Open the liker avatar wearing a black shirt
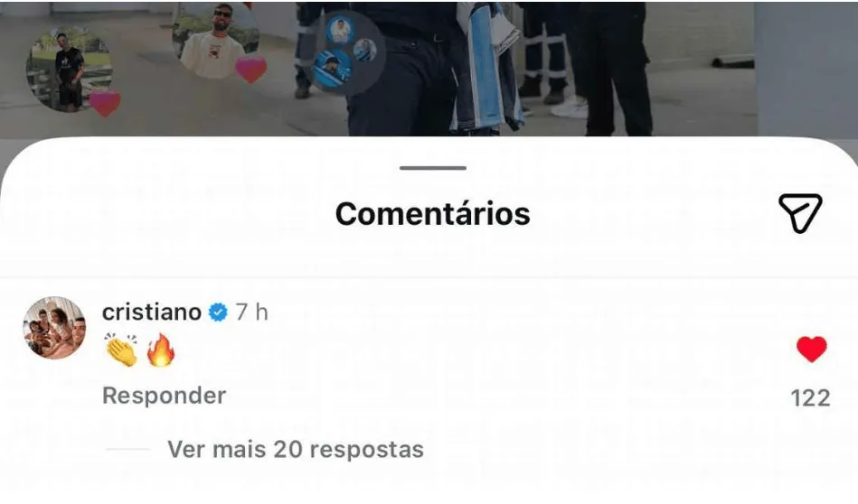 (69, 70)
